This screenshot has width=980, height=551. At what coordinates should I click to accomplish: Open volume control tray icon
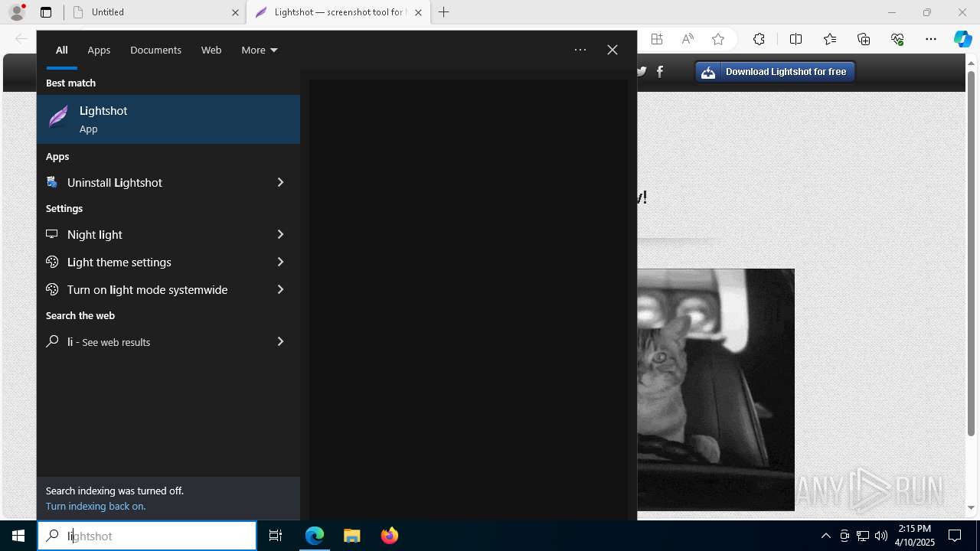tap(881, 536)
